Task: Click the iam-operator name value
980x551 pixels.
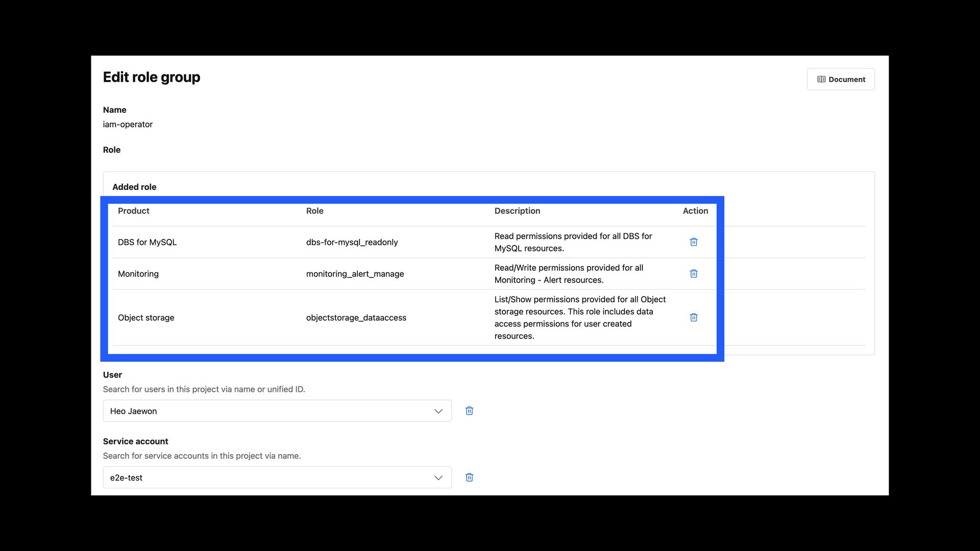Action: click(x=128, y=124)
